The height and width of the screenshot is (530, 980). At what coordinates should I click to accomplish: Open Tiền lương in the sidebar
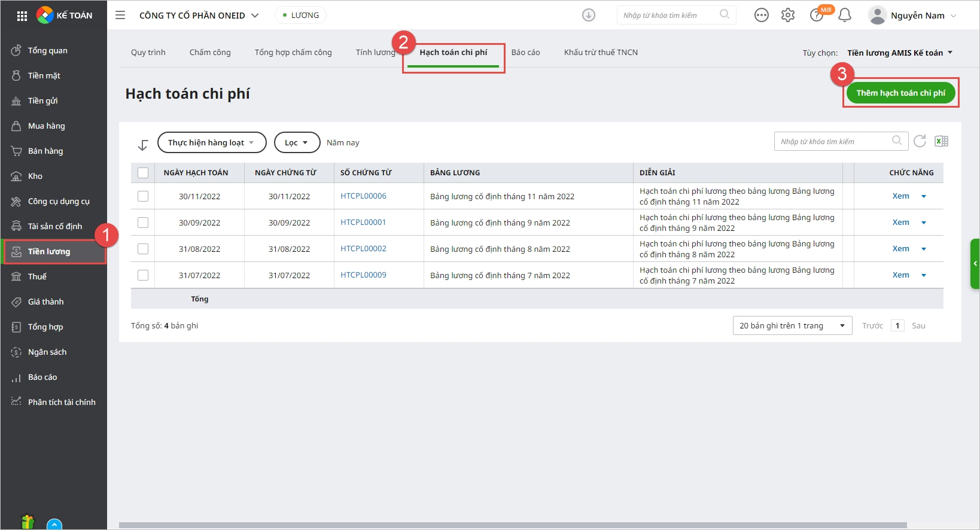click(x=49, y=252)
